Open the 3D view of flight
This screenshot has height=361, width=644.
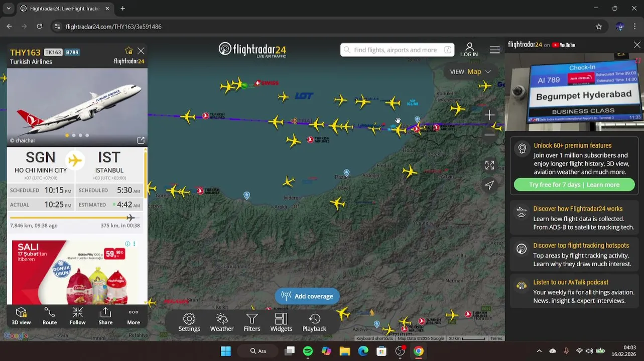[x=21, y=316]
